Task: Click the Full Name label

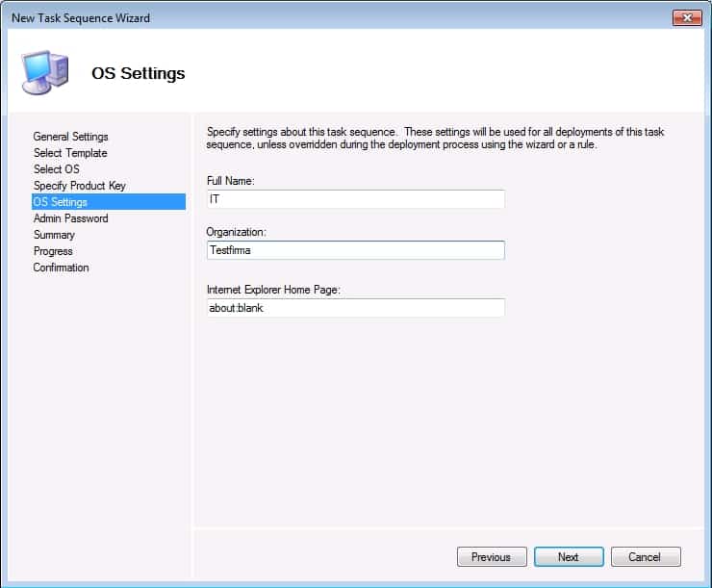Action: pos(231,181)
